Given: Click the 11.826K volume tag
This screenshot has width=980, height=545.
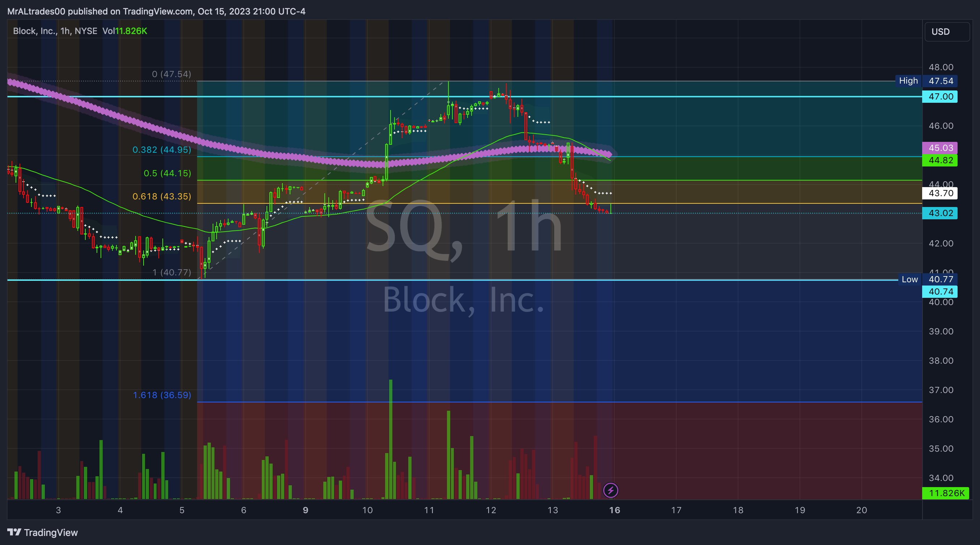Looking at the screenshot, I should pyautogui.click(x=946, y=493).
